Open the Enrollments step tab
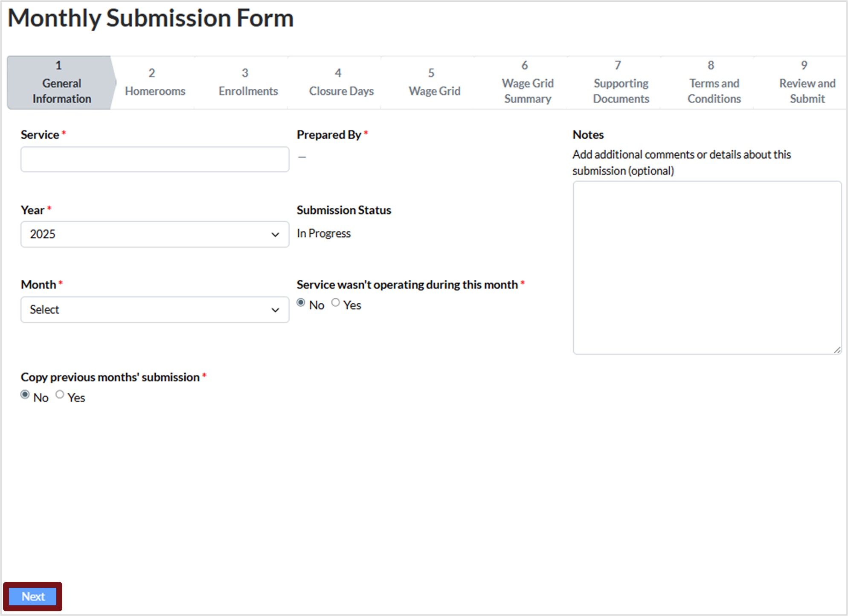The height and width of the screenshot is (616, 848). [248, 83]
